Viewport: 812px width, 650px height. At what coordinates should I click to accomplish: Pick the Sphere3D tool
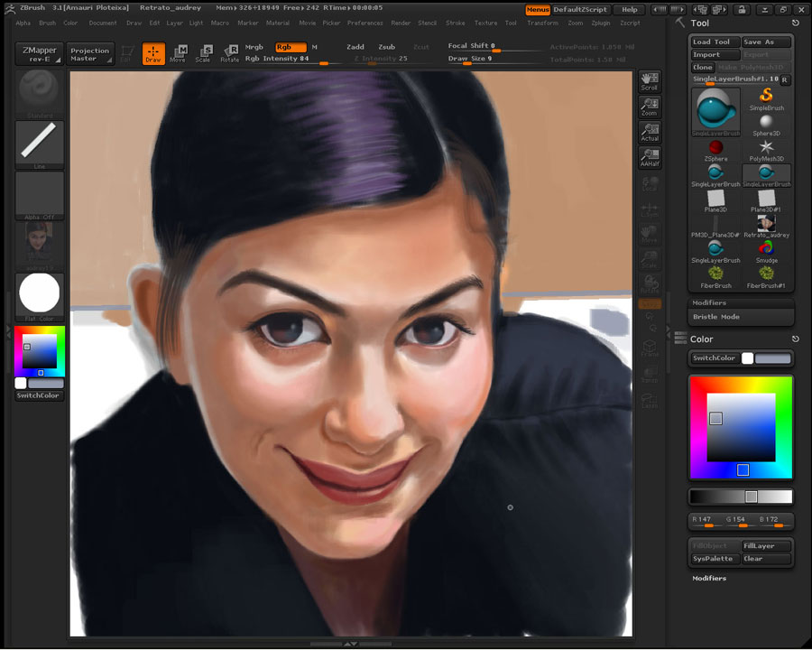pyautogui.click(x=766, y=125)
